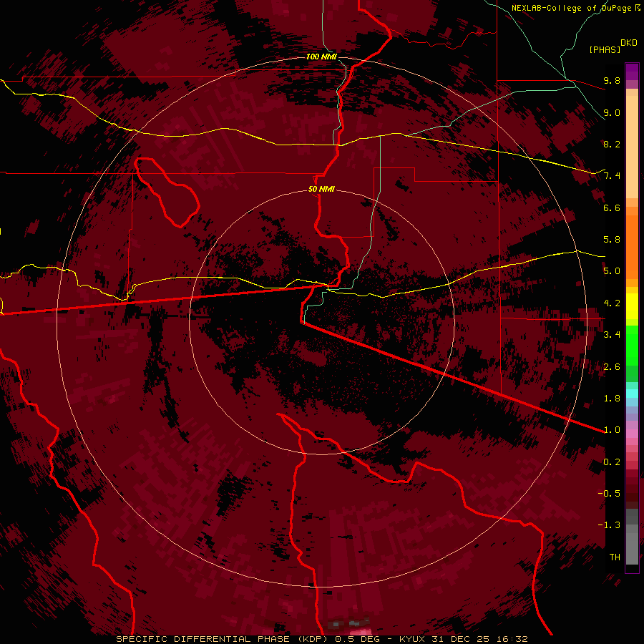Click the 8.2 value on the scale
This screenshot has width=644, height=644.
tap(612, 144)
